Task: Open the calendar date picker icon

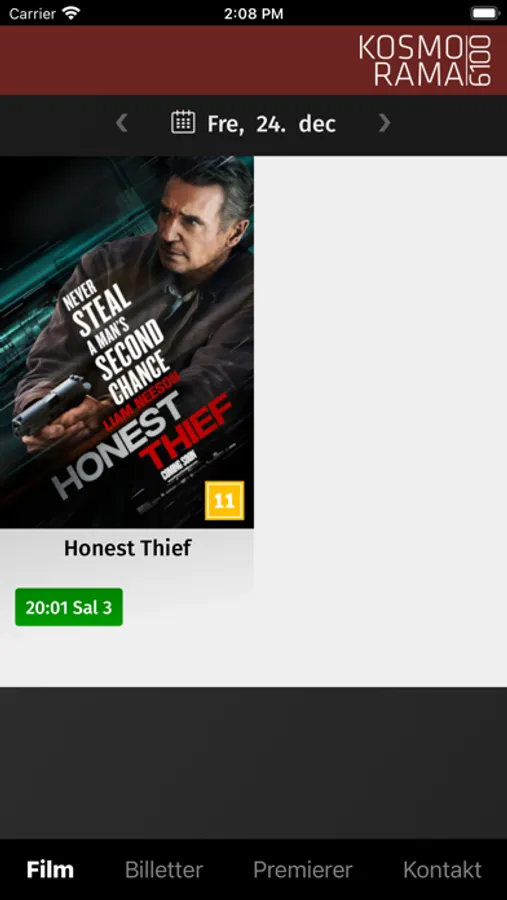Action: click(183, 122)
